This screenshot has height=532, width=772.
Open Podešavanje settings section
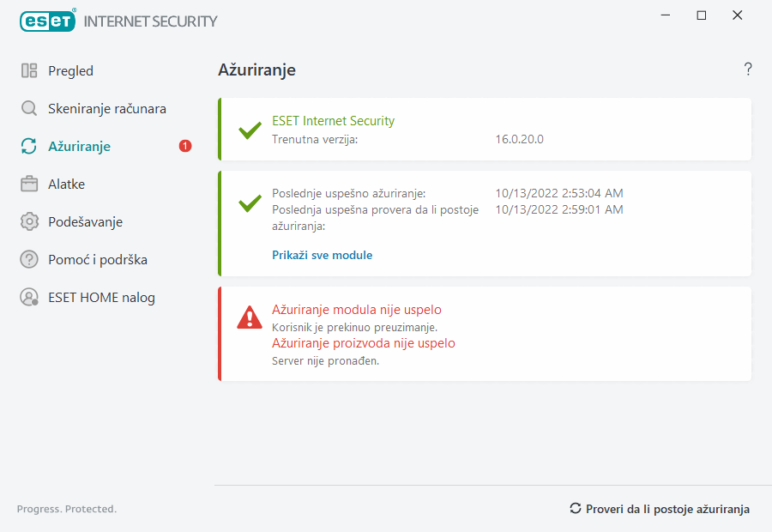pos(85,222)
